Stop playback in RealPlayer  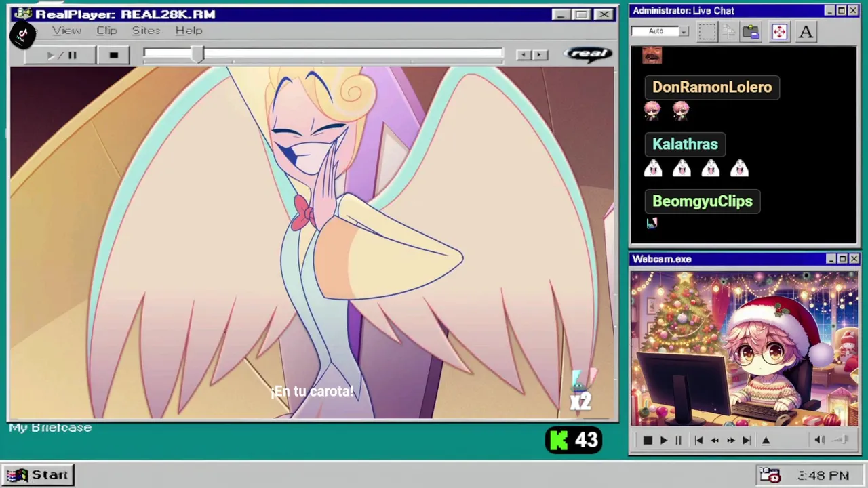113,55
